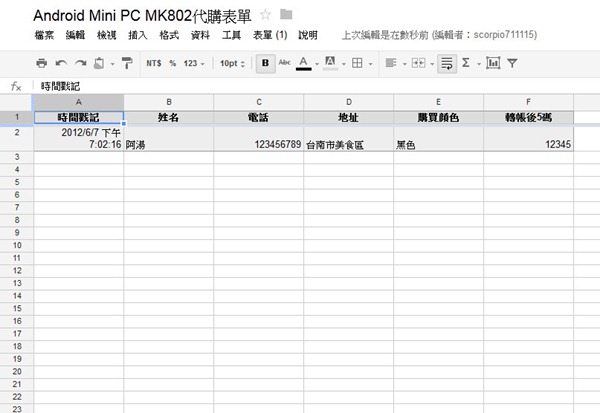The image size is (600, 413).
Task: Star the document title
Action: [x=265, y=15]
